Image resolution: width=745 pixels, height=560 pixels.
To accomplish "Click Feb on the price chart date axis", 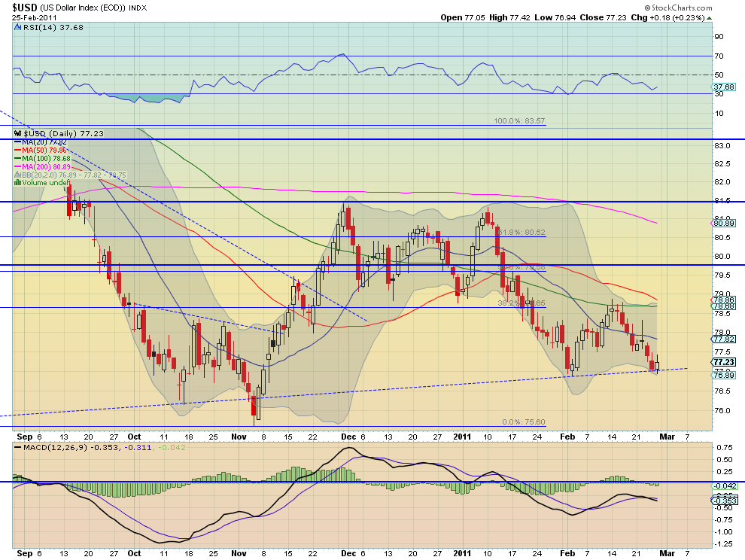I will pyautogui.click(x=567, y=437).
